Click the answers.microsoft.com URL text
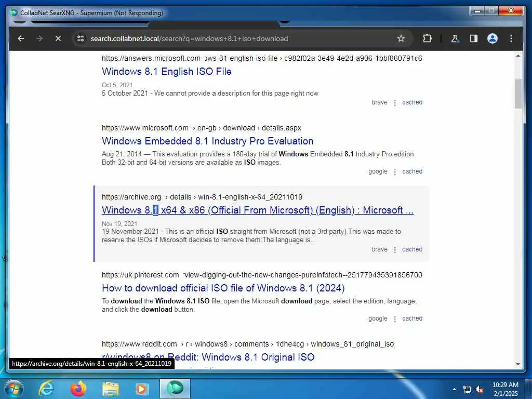 tap(151, 58)
